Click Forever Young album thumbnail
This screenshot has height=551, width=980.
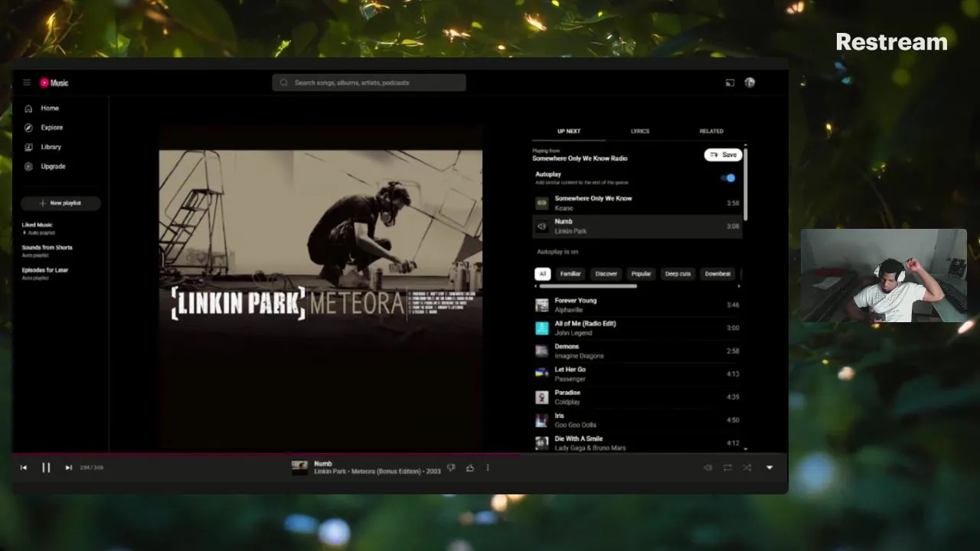pos(542,305)
